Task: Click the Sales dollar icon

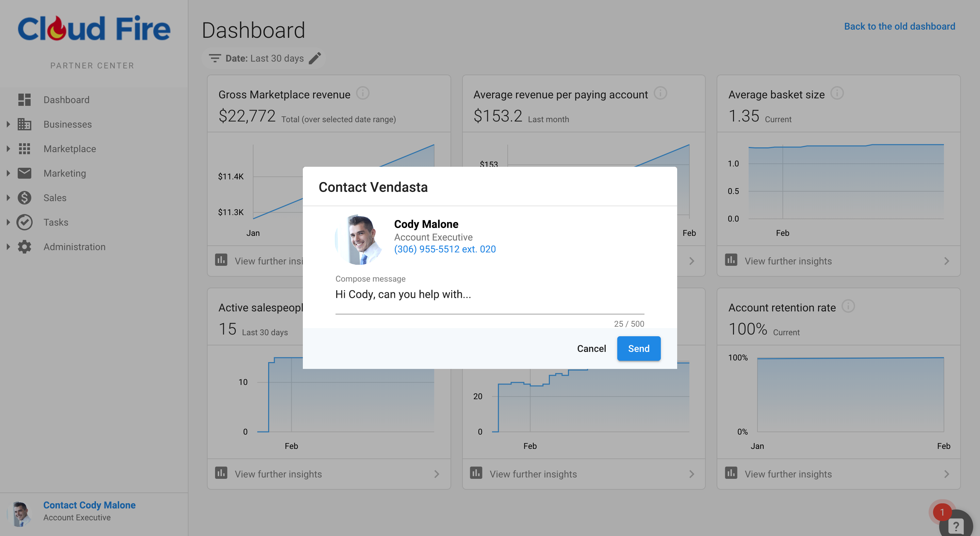Action: pos(24,198)
